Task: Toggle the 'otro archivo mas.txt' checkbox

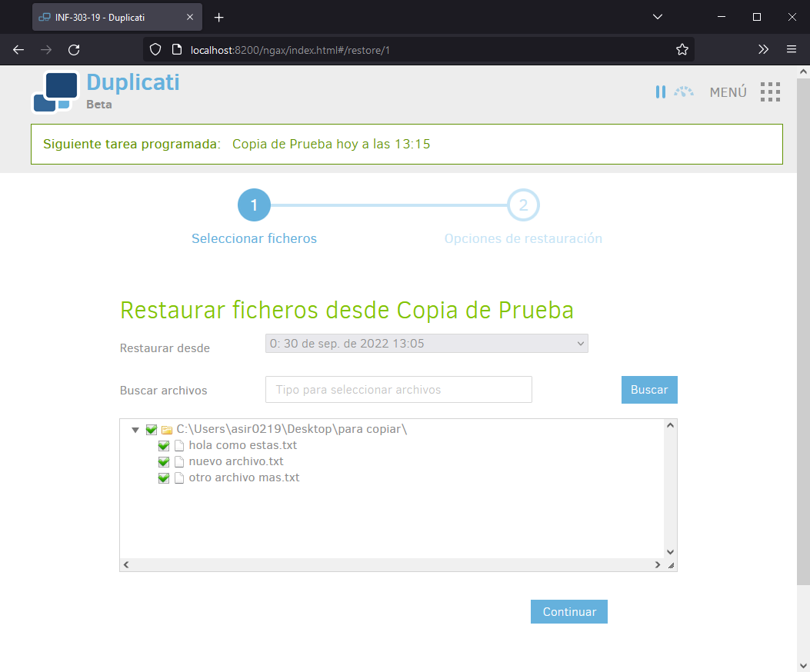Action: (x=164, y=478)
